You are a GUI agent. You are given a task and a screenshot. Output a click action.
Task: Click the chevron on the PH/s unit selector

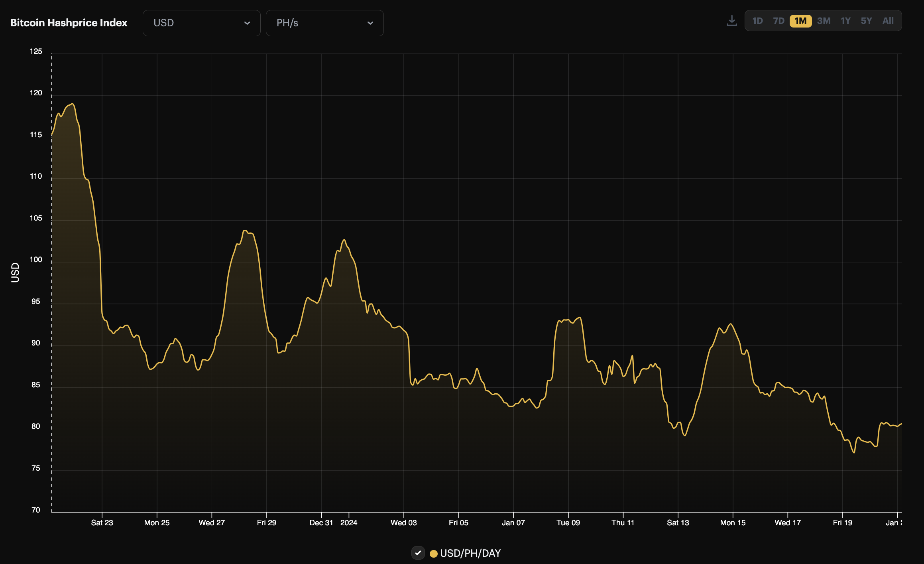(370, 23)
